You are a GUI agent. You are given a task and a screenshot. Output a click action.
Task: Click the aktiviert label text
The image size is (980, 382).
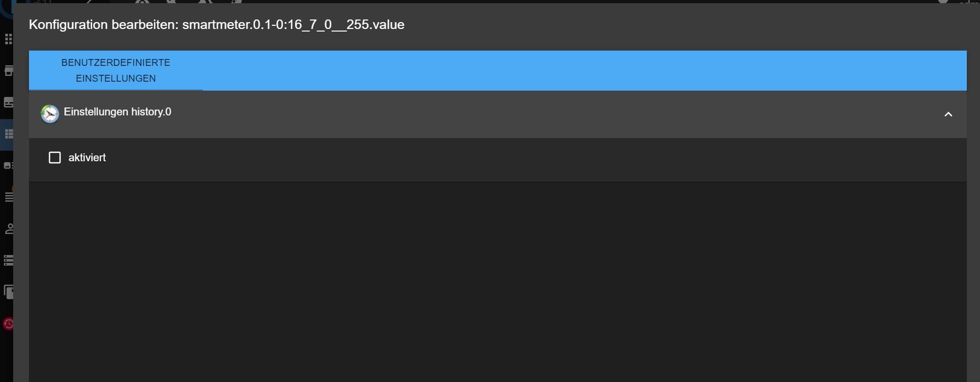(87, 158)
